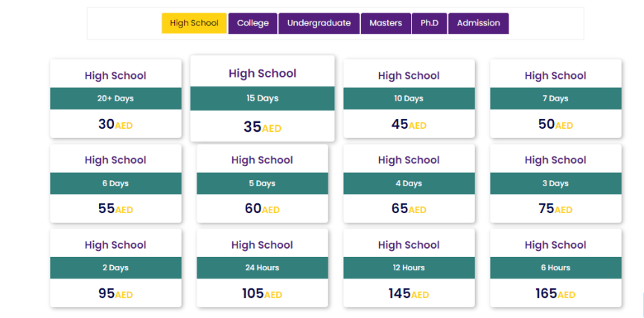Screen dimensions: 644x318
Task: Choose the 2 Days 95 AED card
Action: tap(115, 268)
